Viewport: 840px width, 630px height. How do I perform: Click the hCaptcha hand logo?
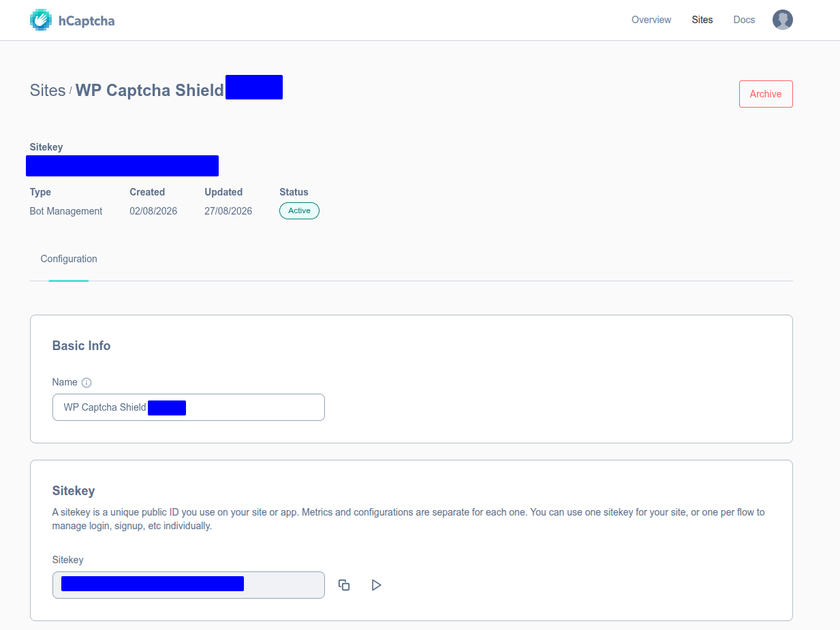41,20
